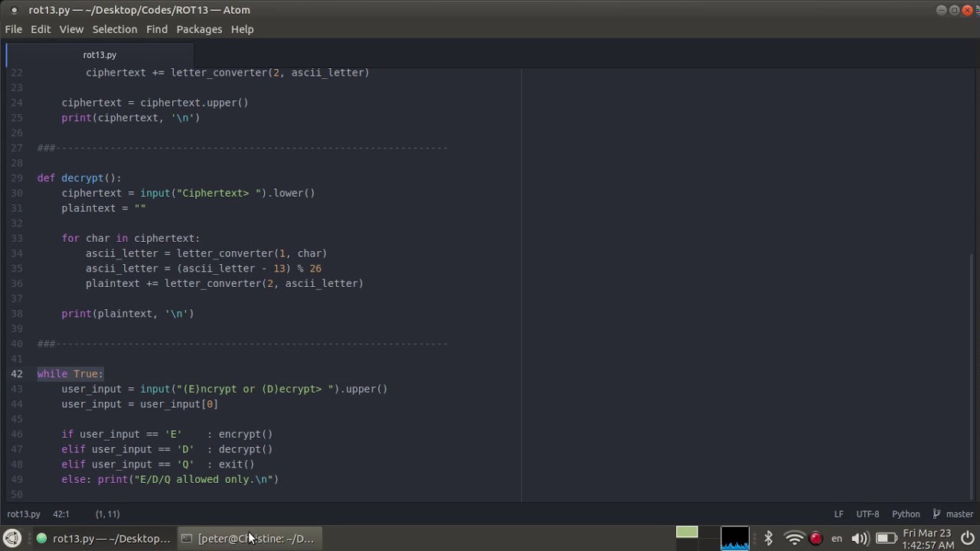Open the Packages menu
The height and width of the screenshot is (551, 980).
tap(199, 29)
